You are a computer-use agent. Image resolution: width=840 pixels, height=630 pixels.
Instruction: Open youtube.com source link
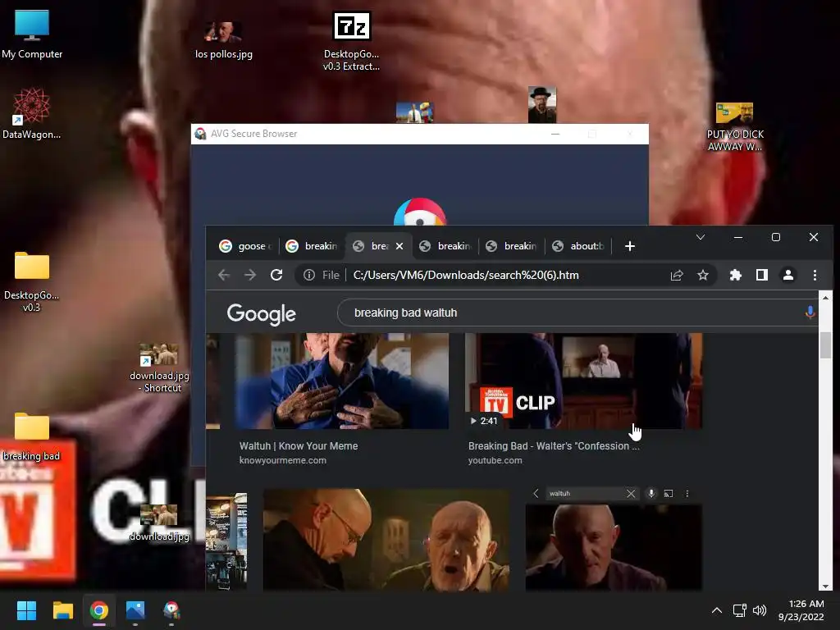[x=495, y=460]
